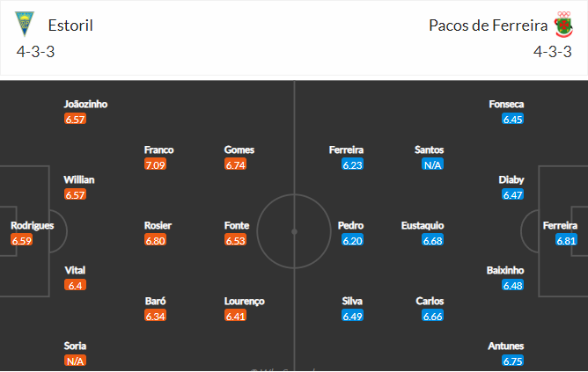Select player Joãozinho's name

85,104
